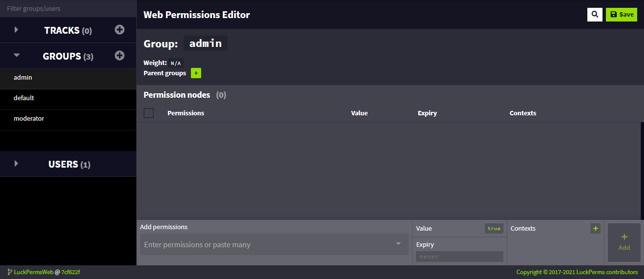The height and width of the screenshot is (279, 644).
Task: Click the large Add permission button
Action: coord(624,242)
